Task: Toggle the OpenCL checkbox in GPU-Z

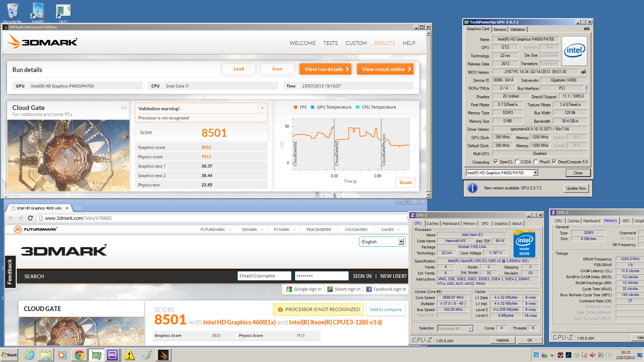Action: coord(496,162)
